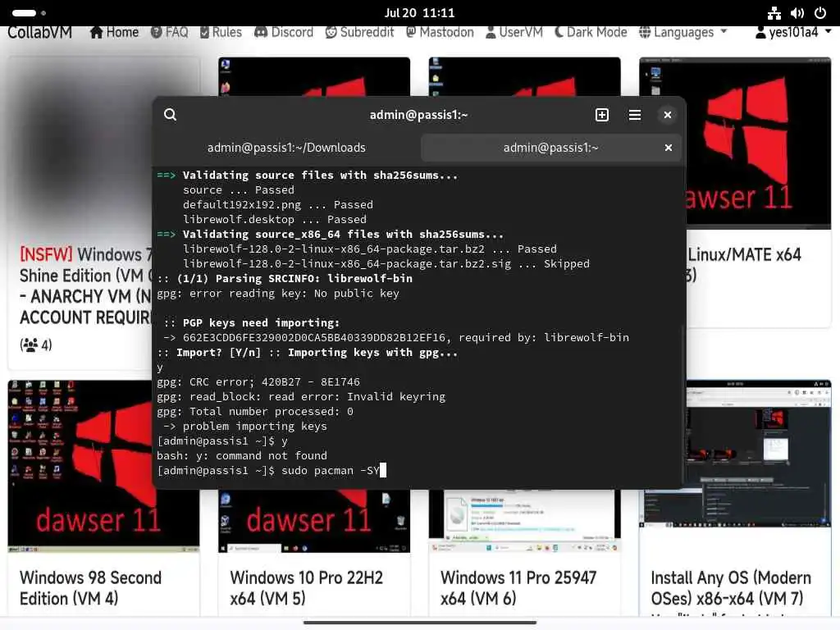Switch to the admin@passis1:~/Downloads tab
This screenshot has width=840, height=630.
coord(286,148)
